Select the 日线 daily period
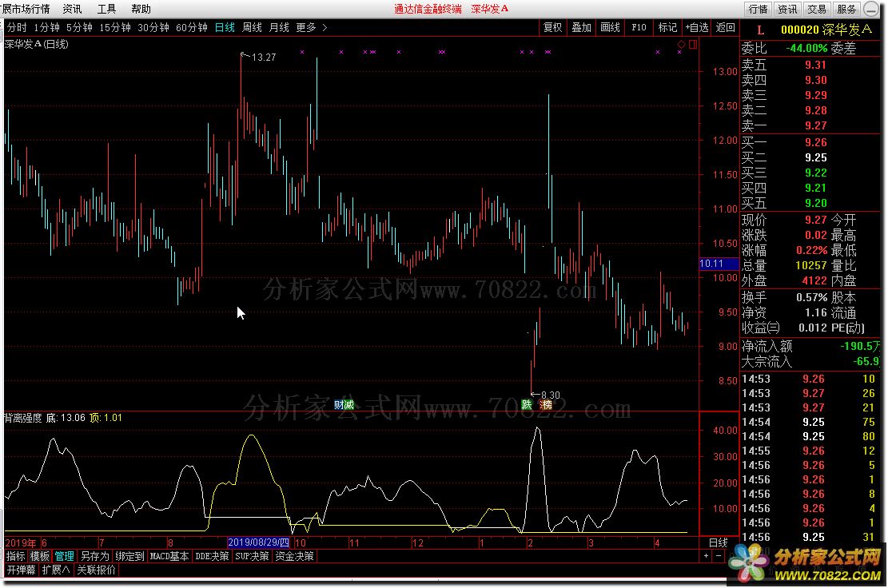The height and width of the screenshot is (588, 888). click(x=225, y=27)
